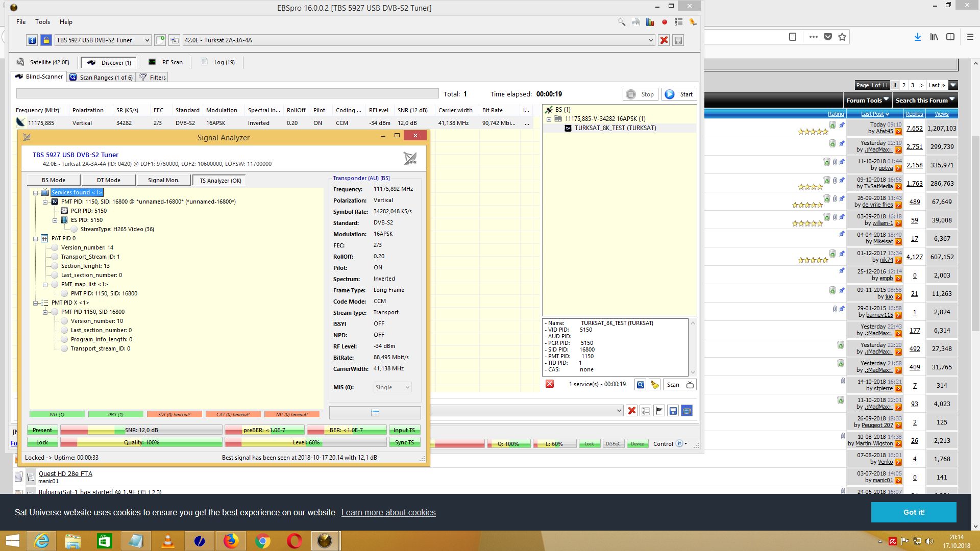Click the yellow broom clear icon

654,385
